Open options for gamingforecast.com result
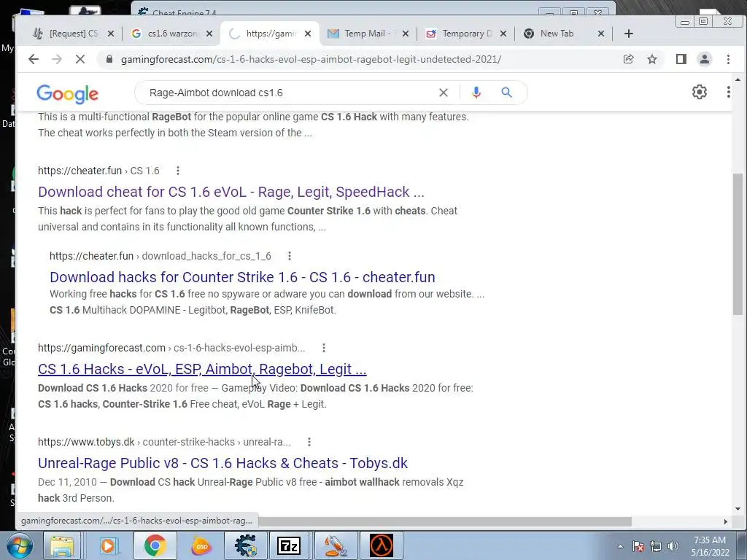Image resolution: width=747 pixels, height=560 pixels. (x=323, y=348)
